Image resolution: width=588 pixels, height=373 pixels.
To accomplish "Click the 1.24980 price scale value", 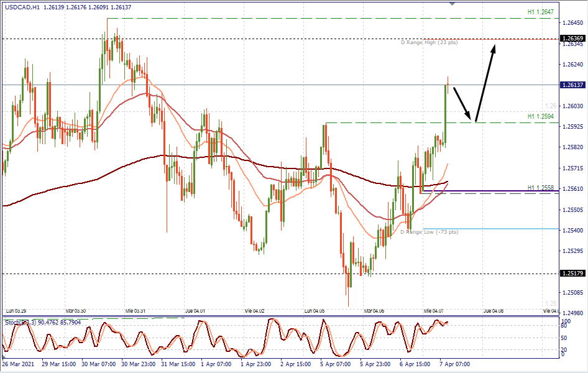I will coord(573,313).
